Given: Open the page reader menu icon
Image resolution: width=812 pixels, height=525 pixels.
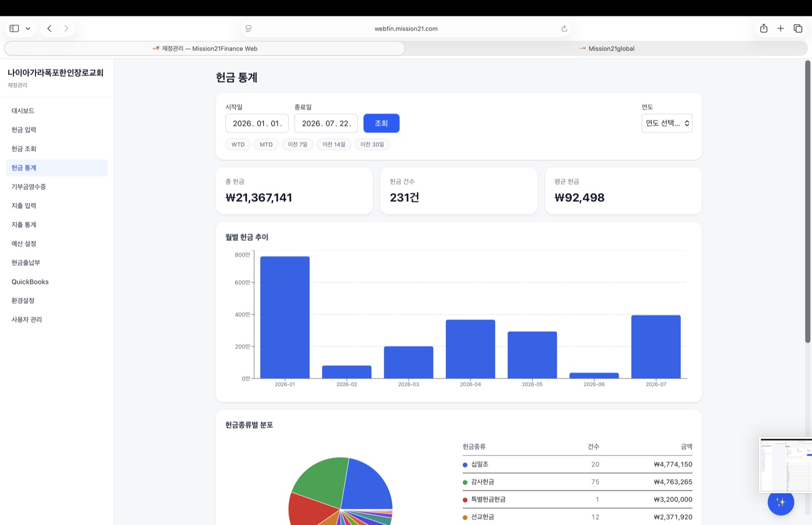Looking at the screenshot, I should point(248,28).
